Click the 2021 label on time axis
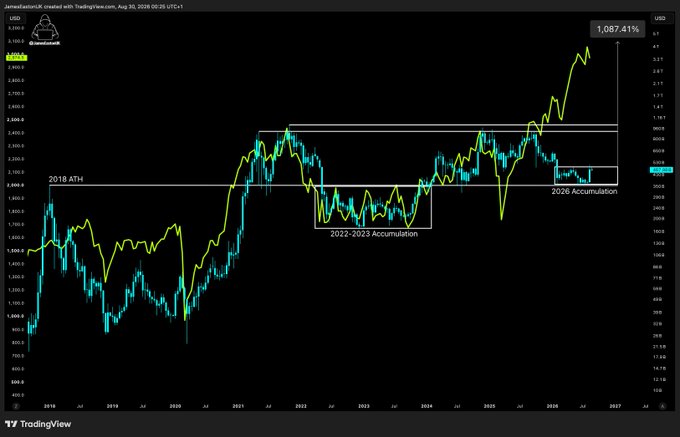 click(238, 406)
